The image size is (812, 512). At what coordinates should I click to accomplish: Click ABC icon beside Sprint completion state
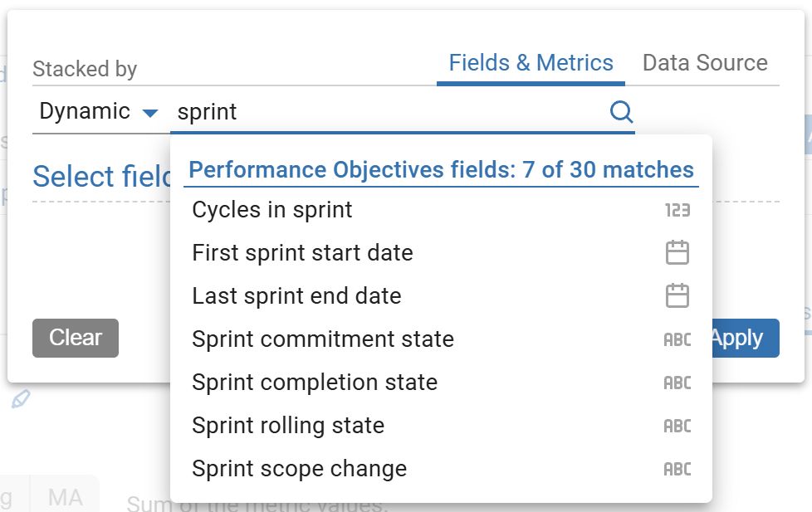point(677,383)
